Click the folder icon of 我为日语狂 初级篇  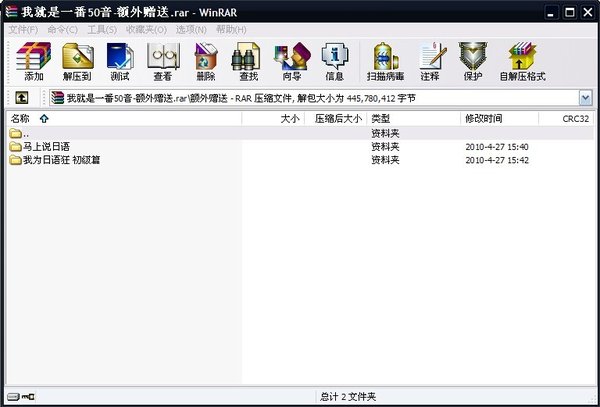[15, 160]
